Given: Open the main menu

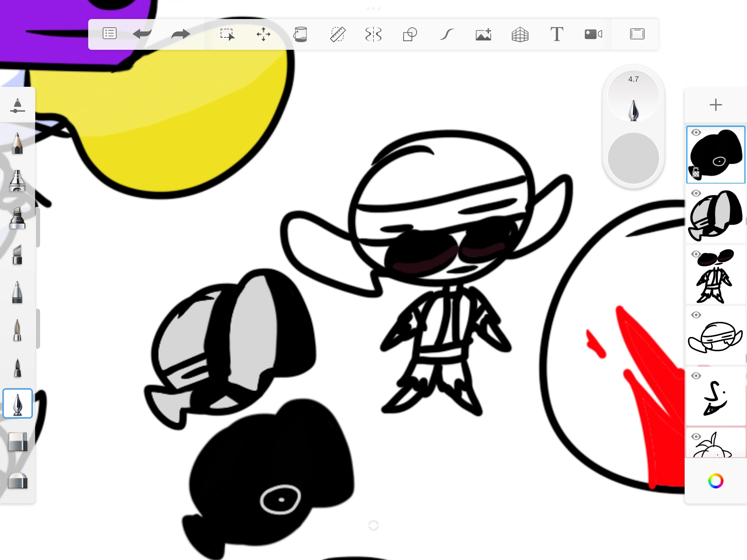Looking at the screenshot, I should click(x=110, y=34).
